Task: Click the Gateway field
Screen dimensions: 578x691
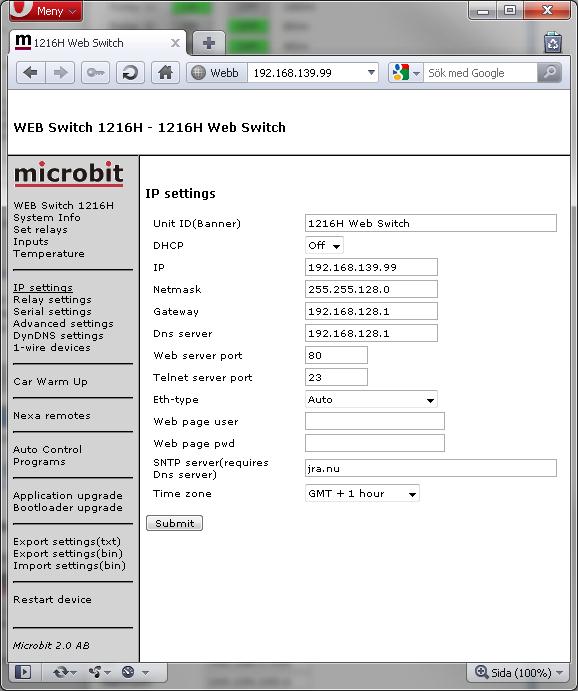Action: coord(371,311)
